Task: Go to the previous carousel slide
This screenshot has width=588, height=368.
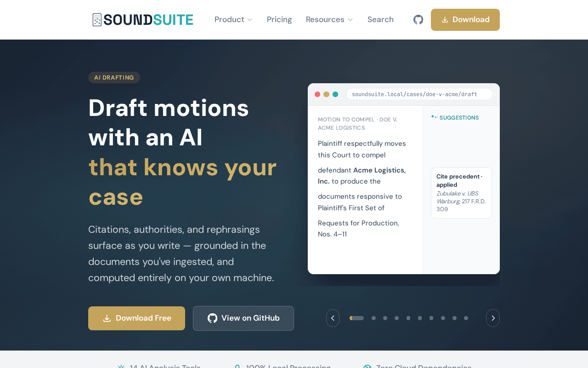Action: coord(333,318)
